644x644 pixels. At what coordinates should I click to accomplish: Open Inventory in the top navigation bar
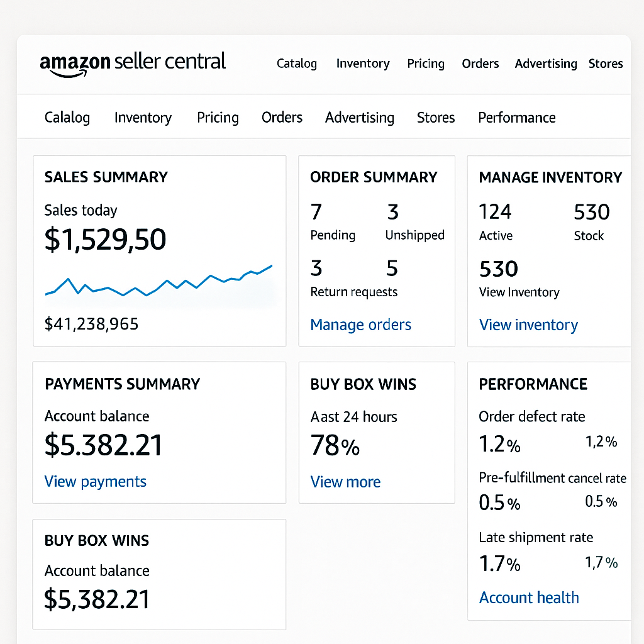[363, 64]
